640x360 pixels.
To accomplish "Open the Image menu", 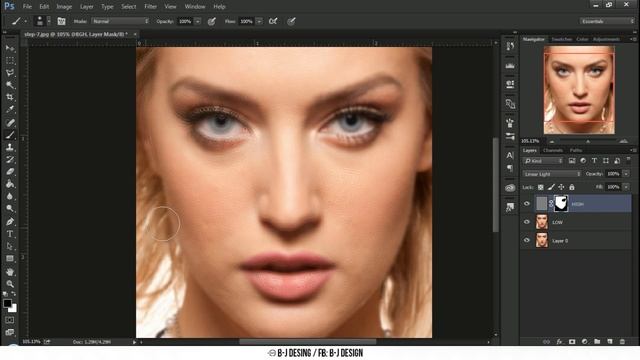I will coord(64,7).
